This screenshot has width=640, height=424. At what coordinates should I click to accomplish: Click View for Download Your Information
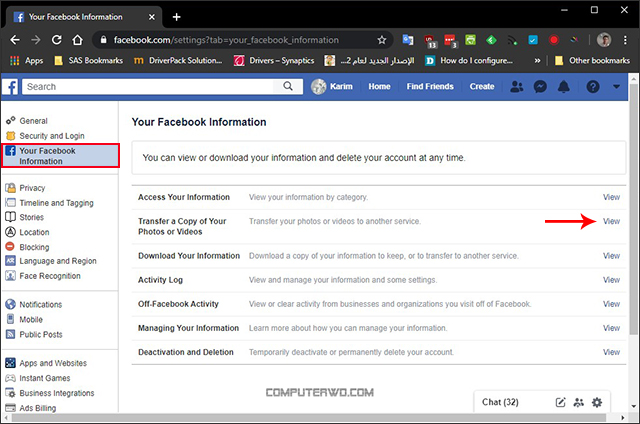pos(611,256)
